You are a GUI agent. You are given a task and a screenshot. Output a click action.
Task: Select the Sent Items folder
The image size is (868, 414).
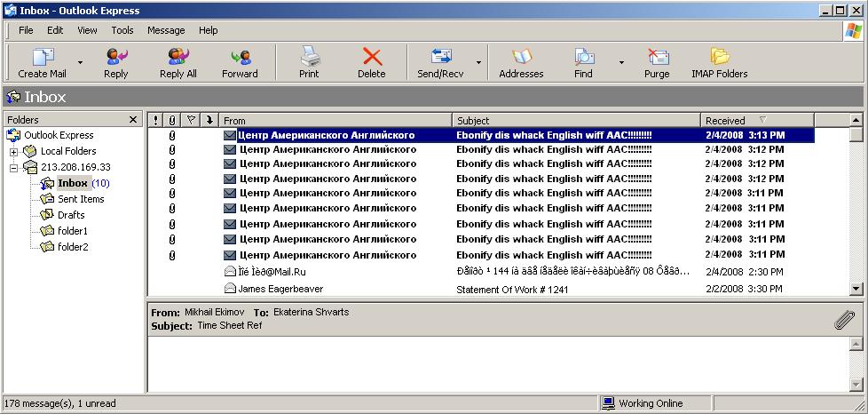pyautogui.click(x=81, y=199)
